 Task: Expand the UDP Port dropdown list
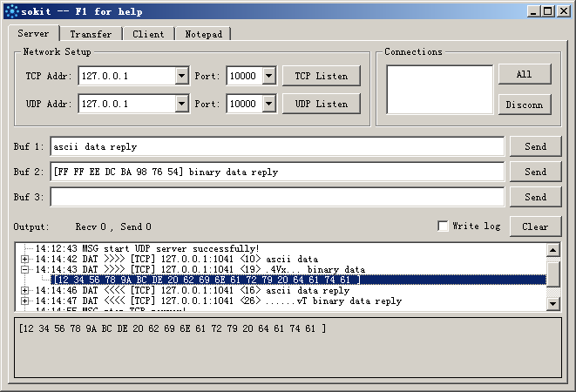(x=268, y=105)
